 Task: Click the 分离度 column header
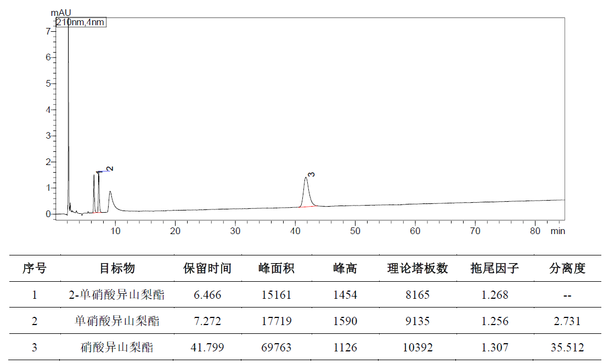click(567, 268)
